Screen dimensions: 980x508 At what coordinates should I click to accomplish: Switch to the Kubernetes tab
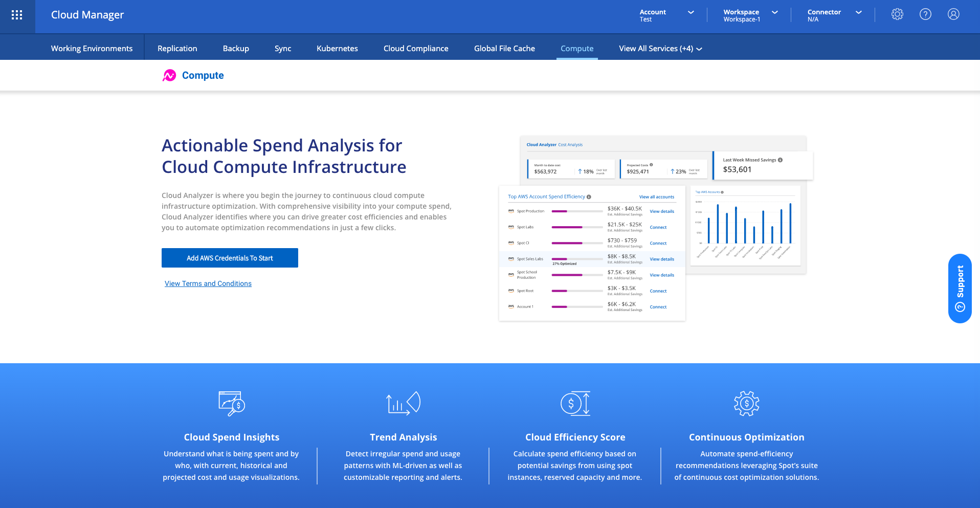pos(337,49)
